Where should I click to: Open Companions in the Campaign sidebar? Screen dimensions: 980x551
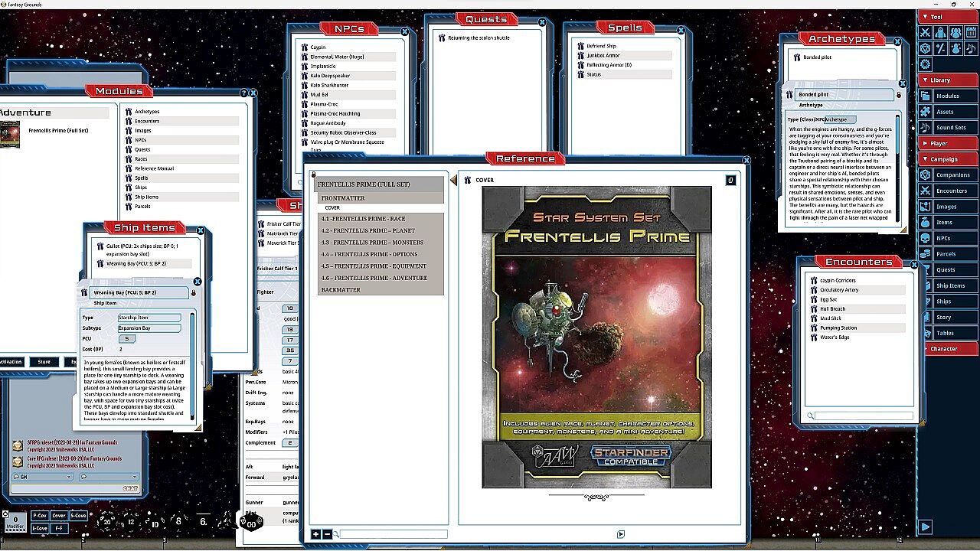948,175
